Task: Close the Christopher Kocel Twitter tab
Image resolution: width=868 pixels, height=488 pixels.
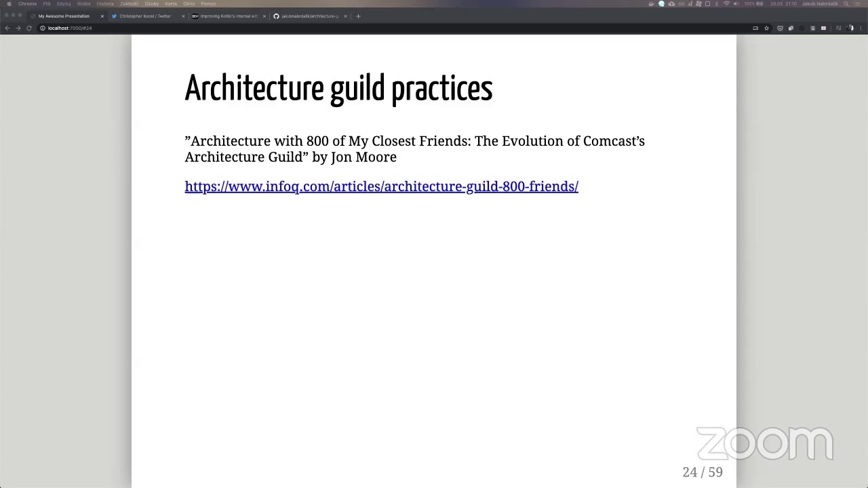Action: pos(182,16)
